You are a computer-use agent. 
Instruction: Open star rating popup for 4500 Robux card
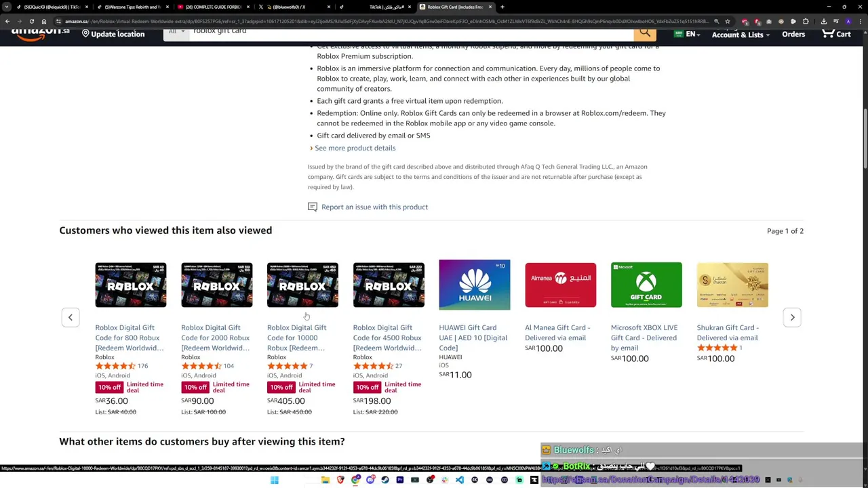373,366
